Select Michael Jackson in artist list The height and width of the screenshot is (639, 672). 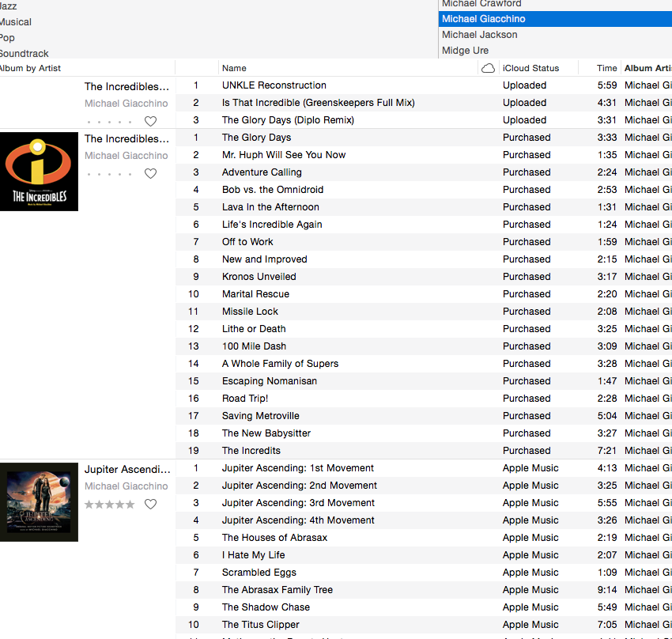tap(555, 35)
